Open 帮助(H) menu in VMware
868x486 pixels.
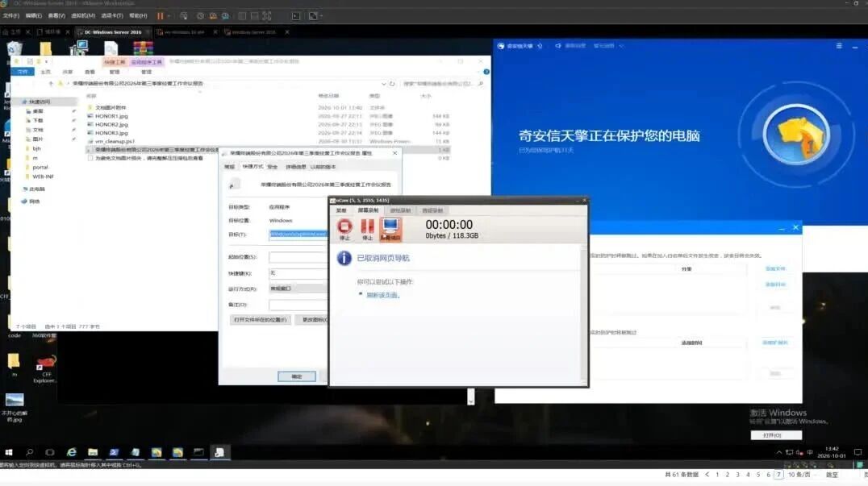[138, 16]
